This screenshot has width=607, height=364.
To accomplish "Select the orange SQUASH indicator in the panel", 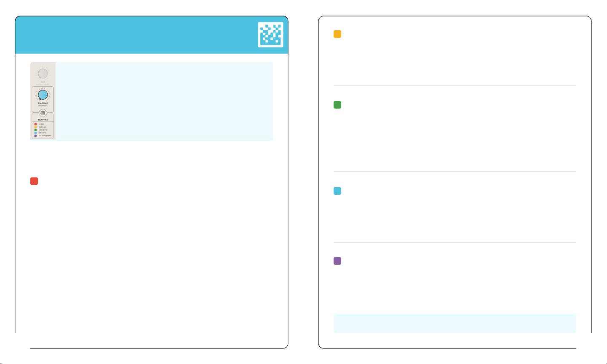I will click(35, 127).
